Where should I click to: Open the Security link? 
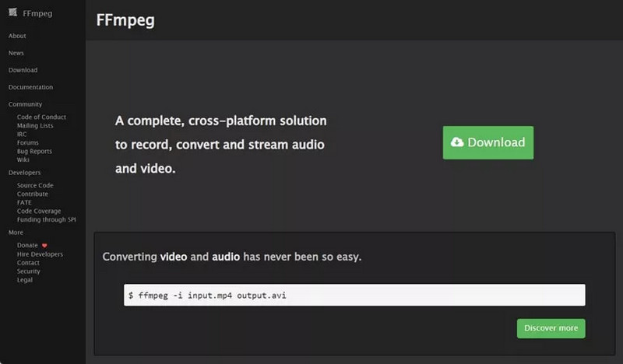click(x=28, y=271)
